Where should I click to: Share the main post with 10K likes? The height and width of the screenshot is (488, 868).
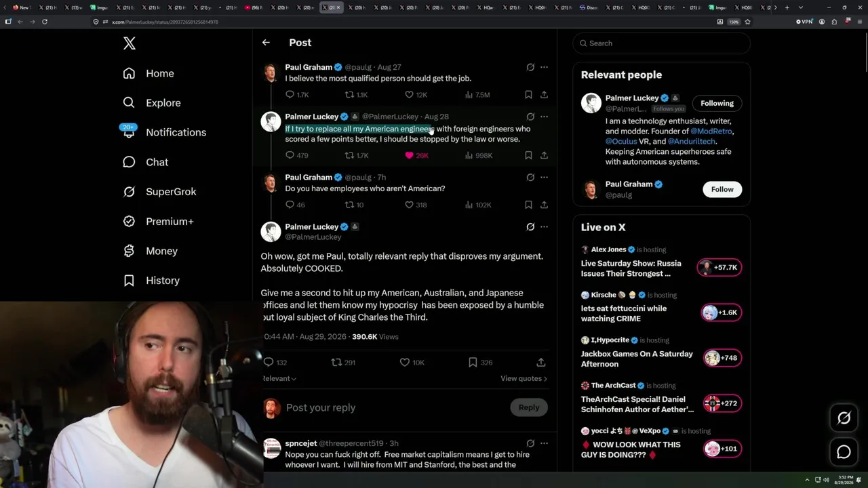point(540,363)
